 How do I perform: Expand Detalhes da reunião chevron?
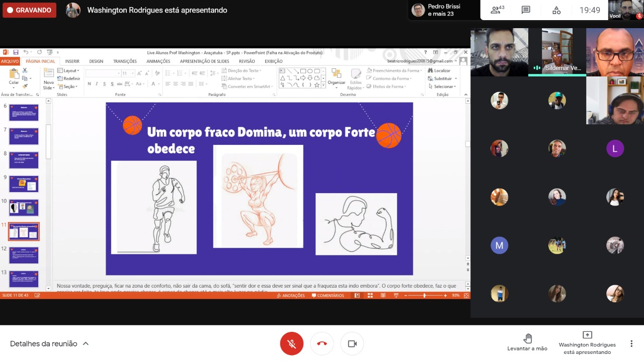tap(86, 344)
